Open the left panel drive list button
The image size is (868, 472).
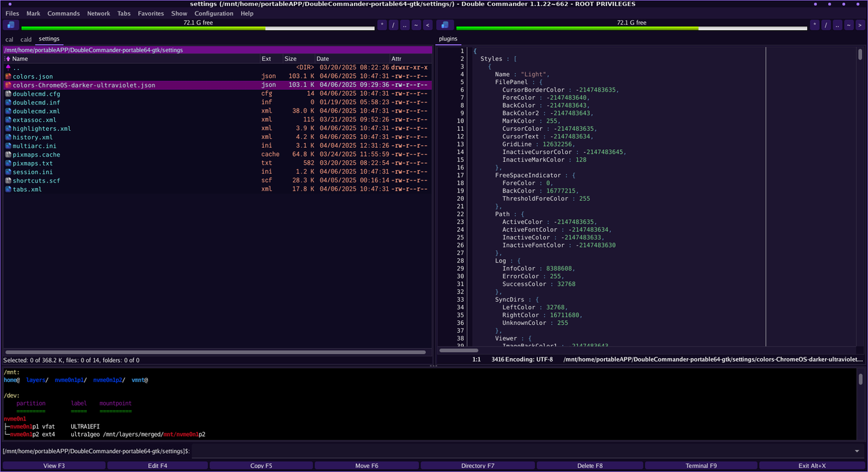coord(12,25)
